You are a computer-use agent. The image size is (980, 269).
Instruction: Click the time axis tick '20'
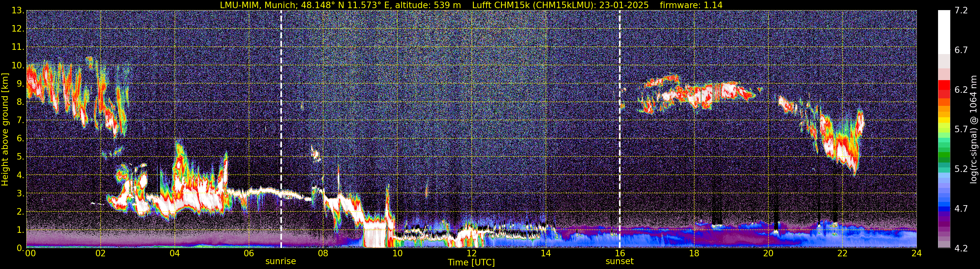coord(768,254)
